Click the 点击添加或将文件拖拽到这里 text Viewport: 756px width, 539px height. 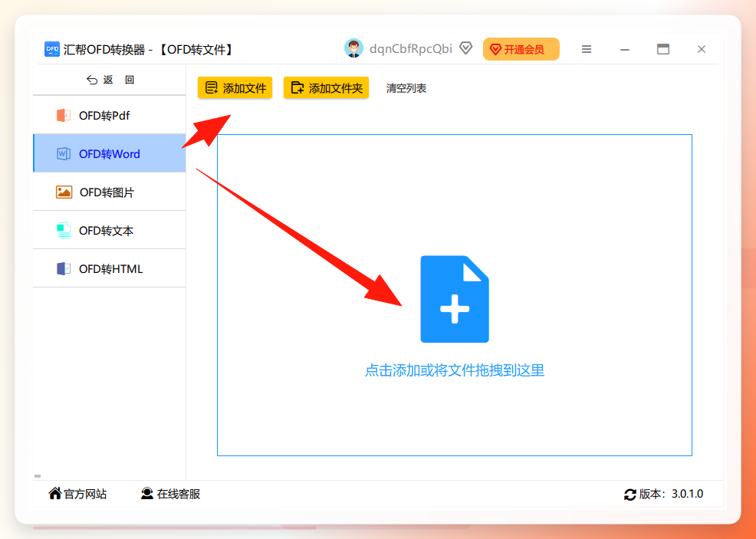click(x=455, y=370)
